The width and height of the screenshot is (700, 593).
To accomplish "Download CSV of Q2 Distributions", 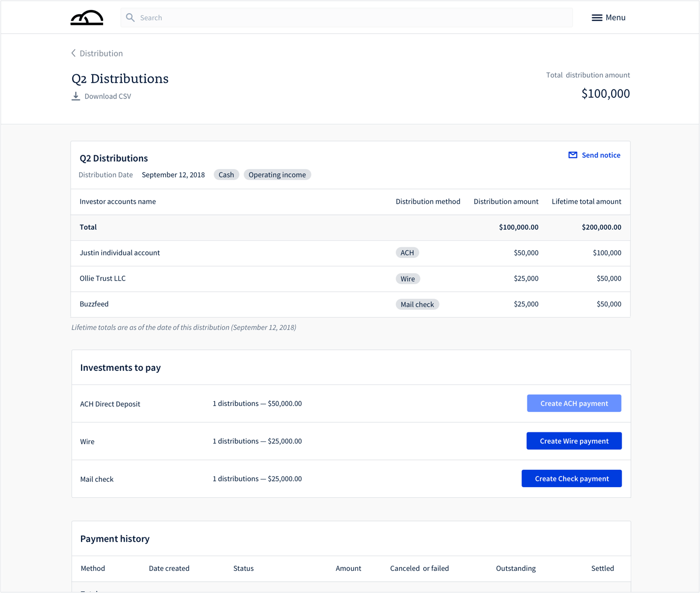I will point(107,96).
